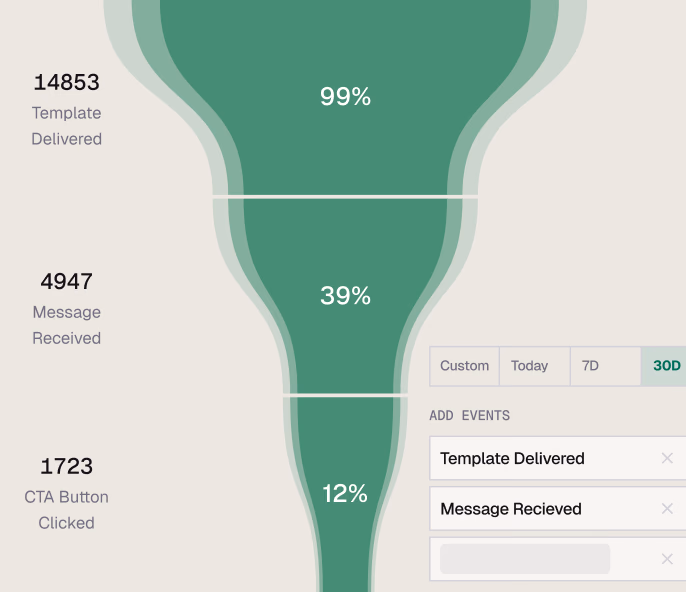Click the Template Delivered funnel label
The image size is (686, 592).
click(x=67, y=126)
